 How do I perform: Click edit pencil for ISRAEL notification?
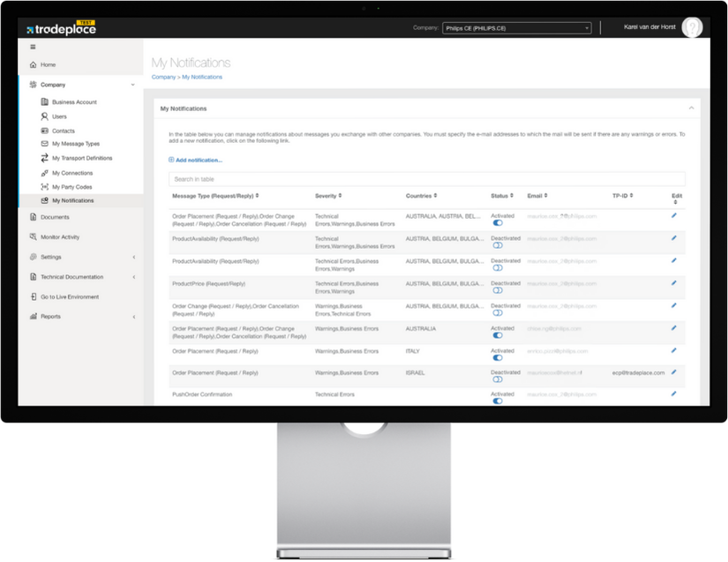point(674,372)
